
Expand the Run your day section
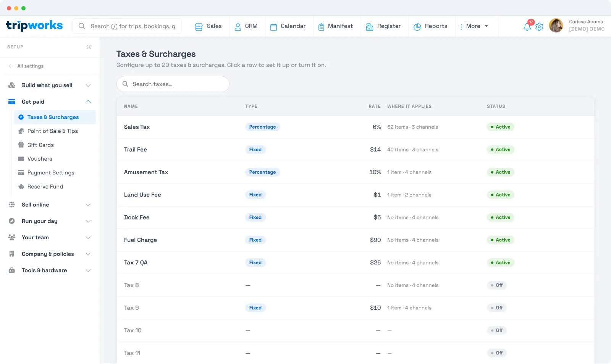click(88, 221)
